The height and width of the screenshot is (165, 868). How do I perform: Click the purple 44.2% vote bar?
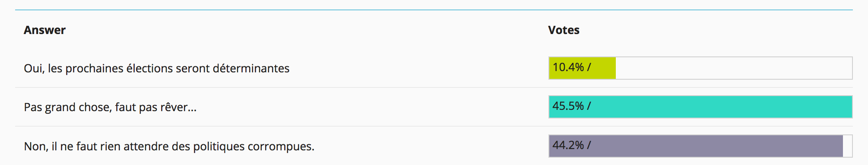pos(696,146)
